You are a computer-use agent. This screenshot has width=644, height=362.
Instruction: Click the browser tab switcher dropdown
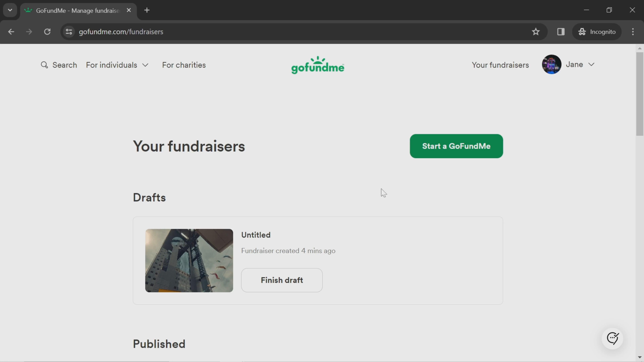click(10, 10)
